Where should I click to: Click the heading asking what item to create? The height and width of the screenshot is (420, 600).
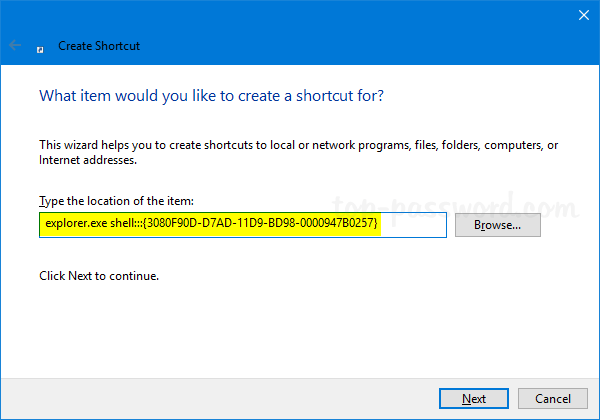point(211,97)
